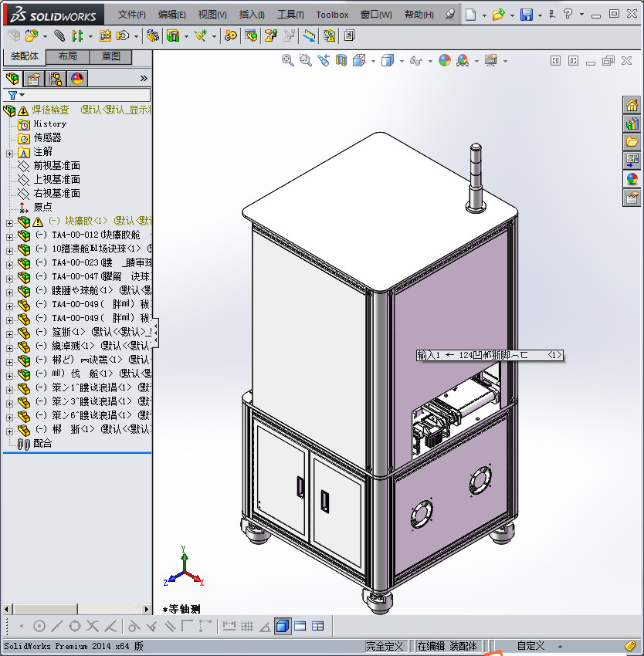Open the ConfigurationManager tab
The image size is (644, 656).
[56, 79]
